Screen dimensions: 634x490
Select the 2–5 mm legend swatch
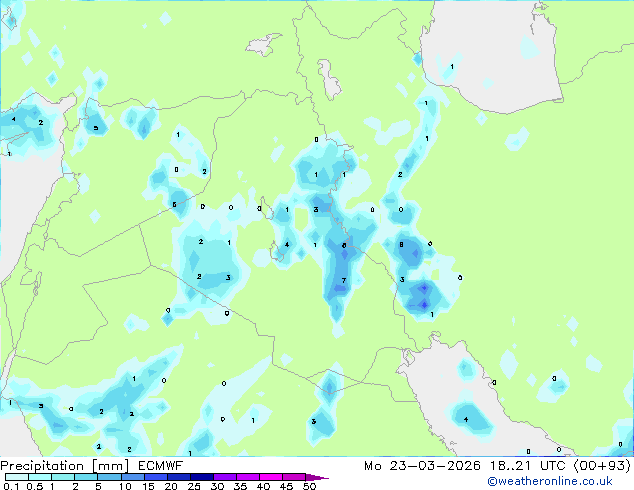point(86,477)
